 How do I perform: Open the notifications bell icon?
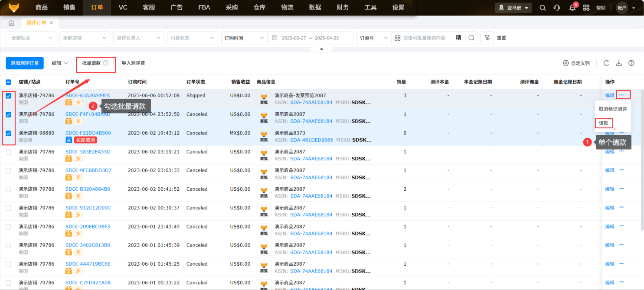point(572,8)
